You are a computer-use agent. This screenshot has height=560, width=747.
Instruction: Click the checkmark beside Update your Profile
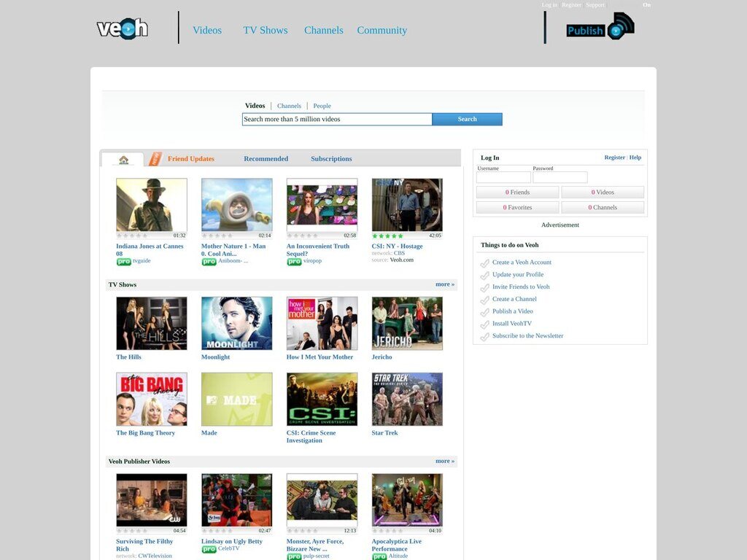[x=484, y=275]
